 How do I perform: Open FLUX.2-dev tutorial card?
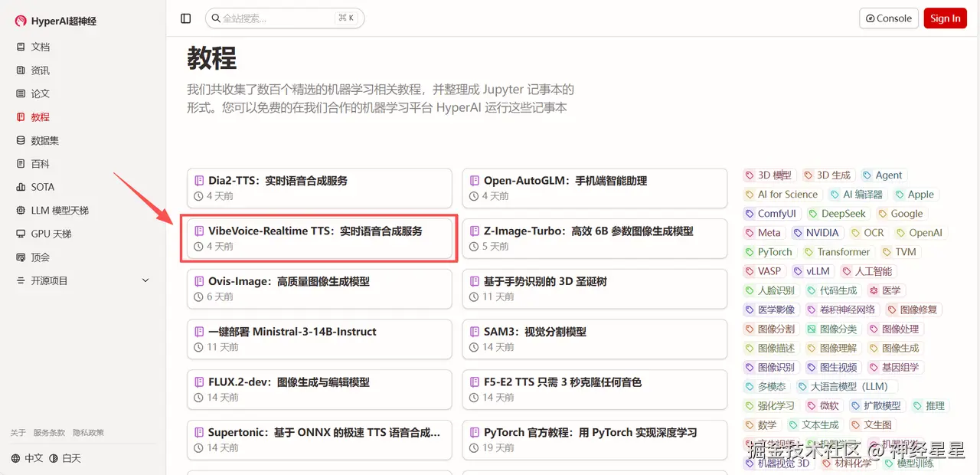[x=319, y=390]
